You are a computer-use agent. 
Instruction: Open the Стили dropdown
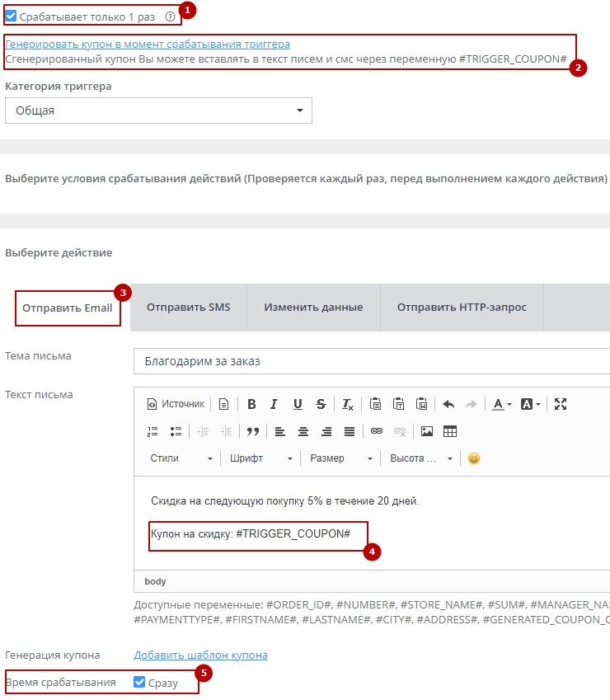(181, 458)
